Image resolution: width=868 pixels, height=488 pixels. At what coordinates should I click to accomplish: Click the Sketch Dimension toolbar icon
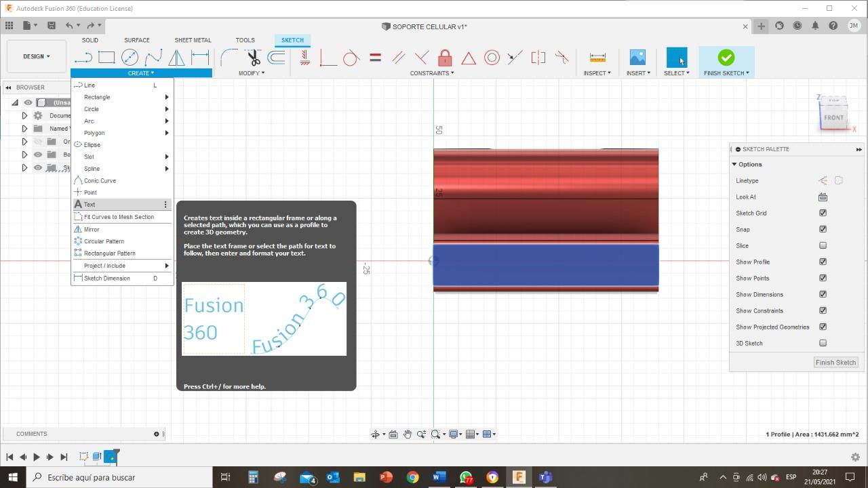click(x=200, y=58)
